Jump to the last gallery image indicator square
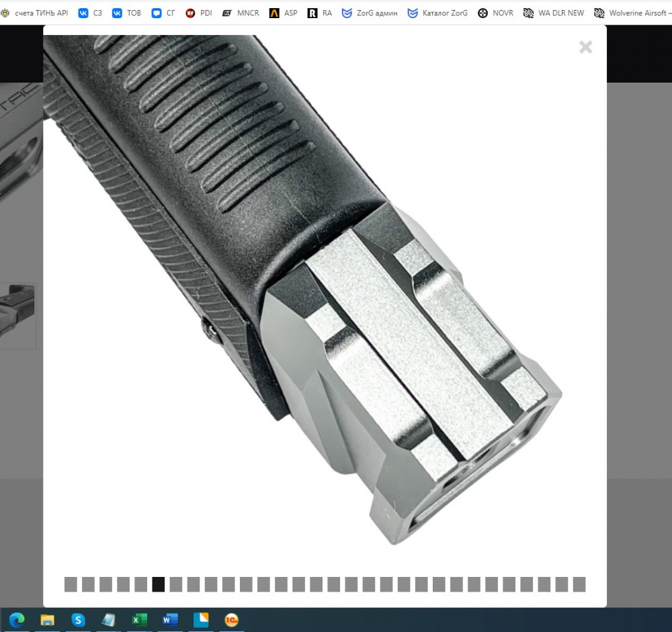Image resolution: width=672 pixels, height=632 pixels. tap(579, 584)
